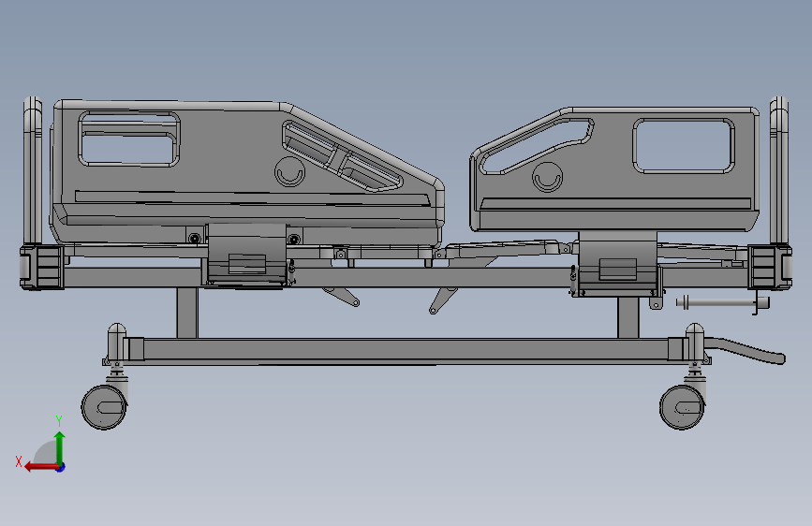Image resolution: width=812 pixels, height=526 pixels.
Task: Select the left corner bumper
Action: (x=42, y=267)
